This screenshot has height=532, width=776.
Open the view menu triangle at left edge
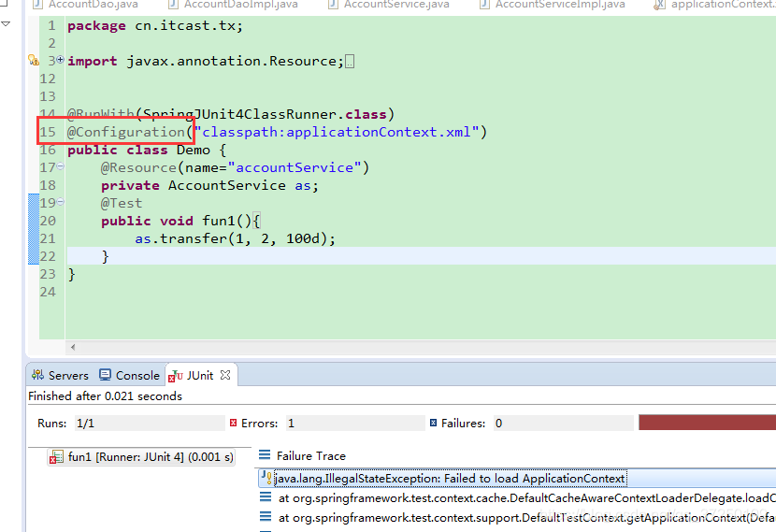click(x=6, y=23)
